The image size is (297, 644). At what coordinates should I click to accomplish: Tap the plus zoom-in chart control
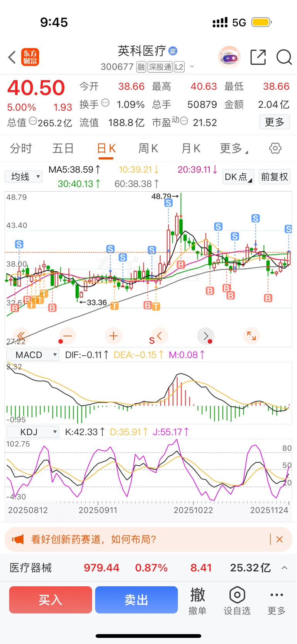pyautogui.click(x=114, y=336)
